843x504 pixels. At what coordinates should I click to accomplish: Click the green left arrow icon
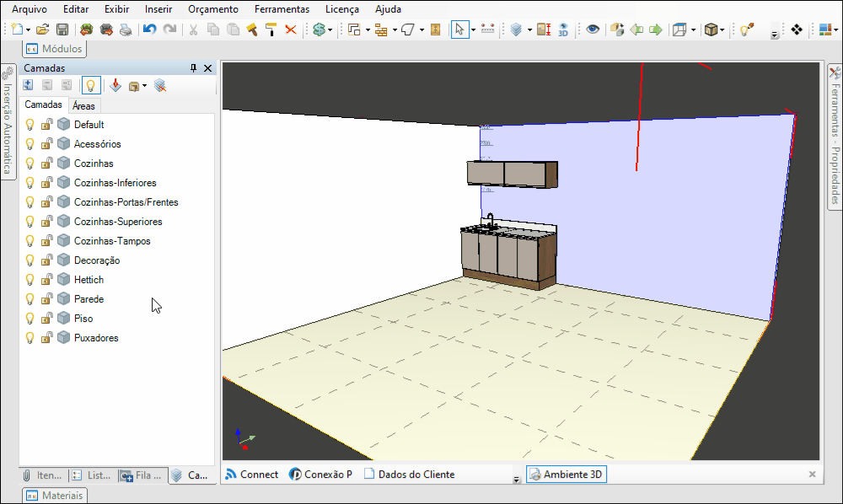tap(636, 29)
